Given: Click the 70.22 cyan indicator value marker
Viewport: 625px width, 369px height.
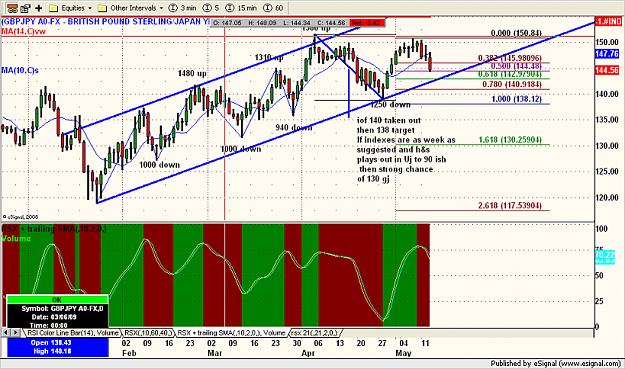Looking at the screenshot, I should coord(605,254).
